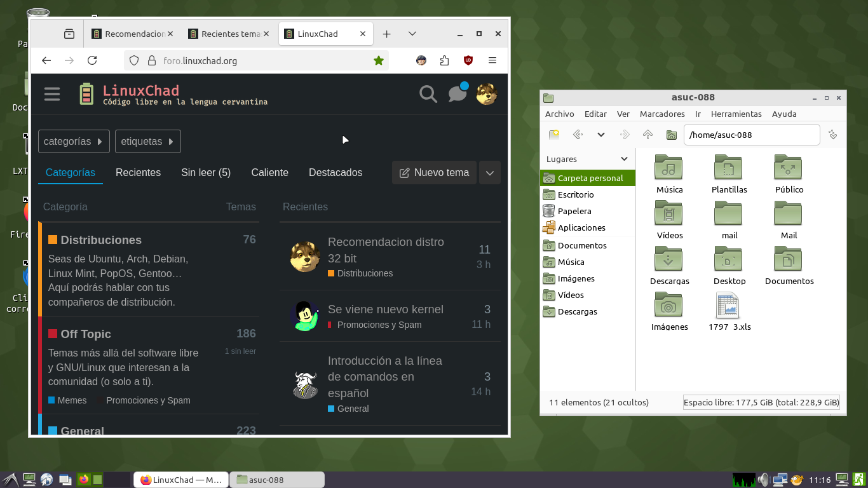Viewport: 868px width, 488px height.
Task: Open the chat bubble notifications icon
Action: coord(457,95)
